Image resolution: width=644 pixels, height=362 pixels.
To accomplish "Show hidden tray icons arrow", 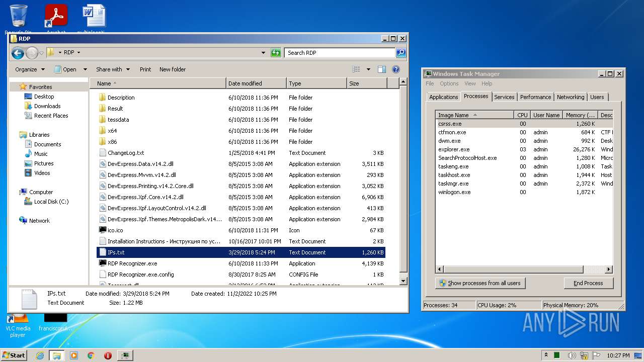I will [546, 355].
